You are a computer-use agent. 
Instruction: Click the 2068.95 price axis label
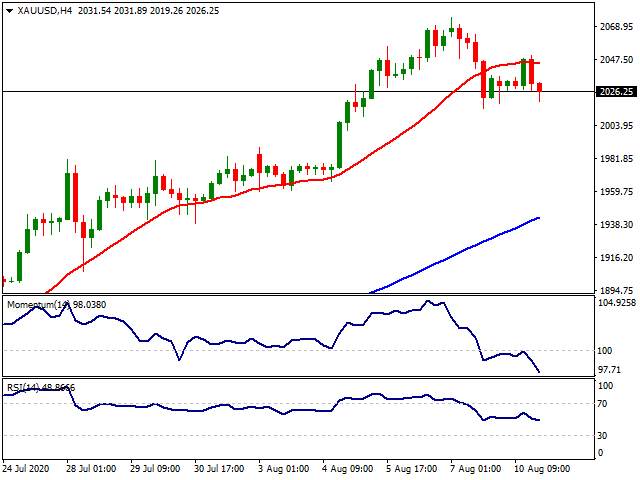pyautogui.click(x=616, y=27)
